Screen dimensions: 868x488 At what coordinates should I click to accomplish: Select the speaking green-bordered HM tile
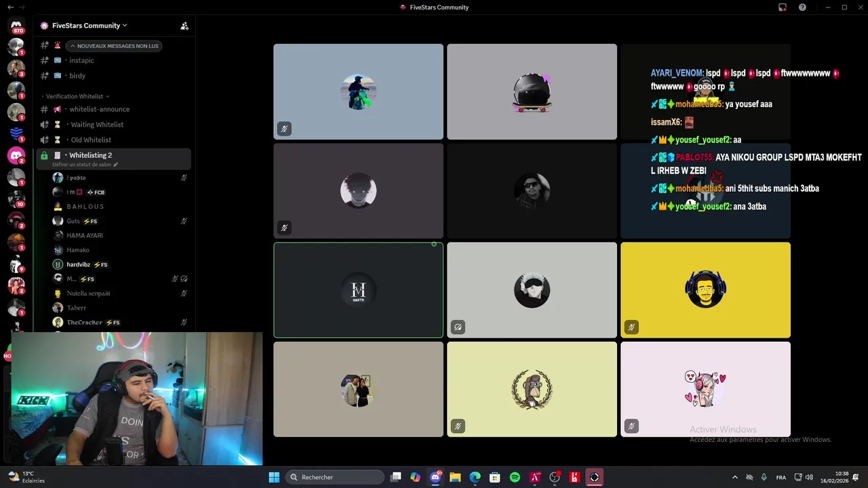tap(358, 290)
